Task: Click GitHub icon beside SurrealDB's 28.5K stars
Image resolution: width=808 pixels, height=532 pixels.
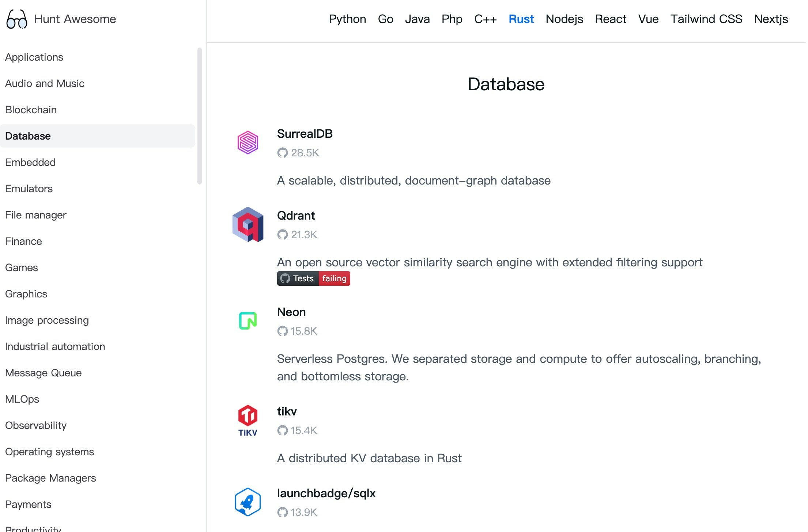Action: tap(282, 153)
